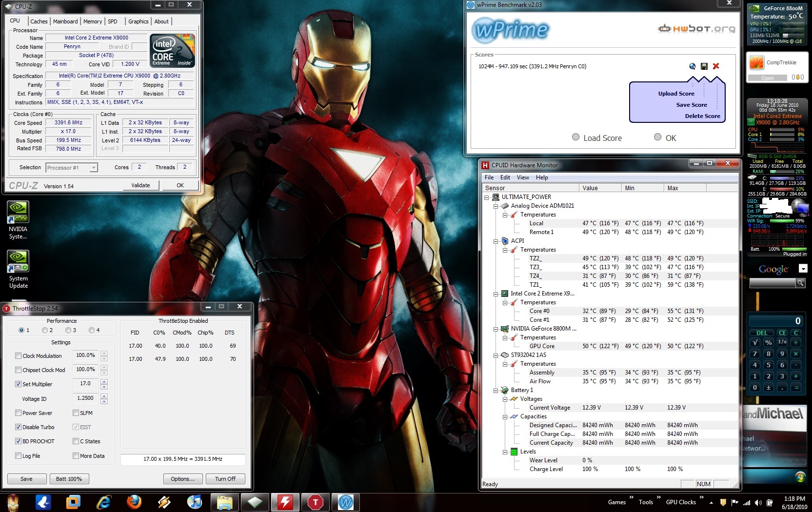Enable the Clock Modulation checkbox
Screen dimensions: 812x512
[x=18, y=356]
